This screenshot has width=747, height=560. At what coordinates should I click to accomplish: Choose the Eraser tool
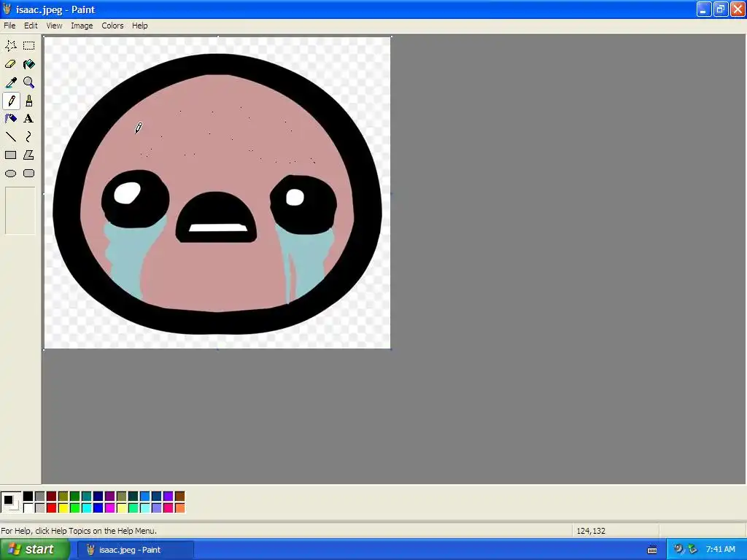pyautogui.click(x=10, y=64)
